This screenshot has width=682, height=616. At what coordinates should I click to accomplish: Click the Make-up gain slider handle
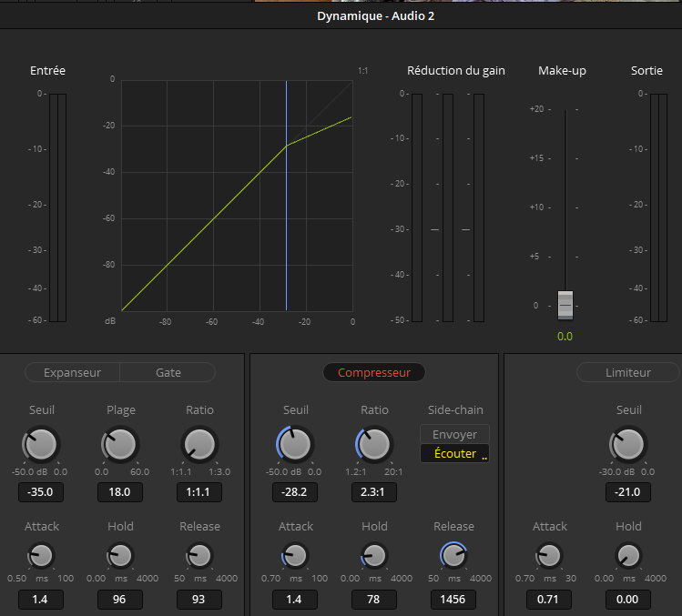[x=565, y=304]
